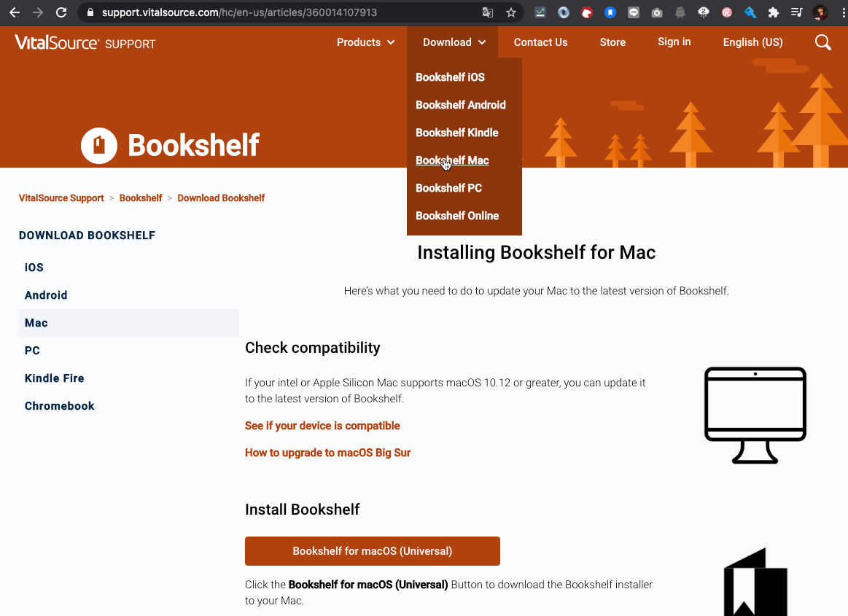
Task: Click the camera extension icon in toolbar
Action: click(x=656, y=12)
